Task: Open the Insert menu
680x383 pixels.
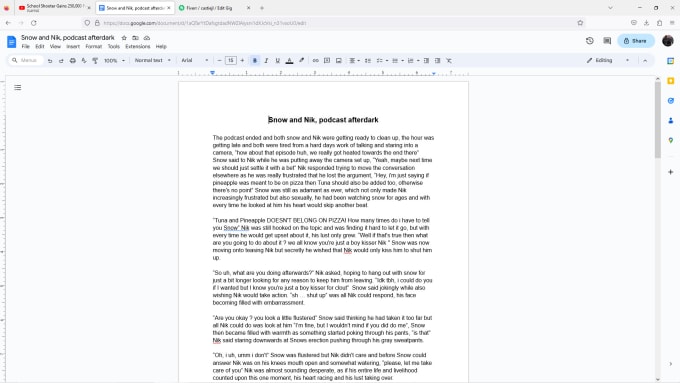Action: [73, 46]
